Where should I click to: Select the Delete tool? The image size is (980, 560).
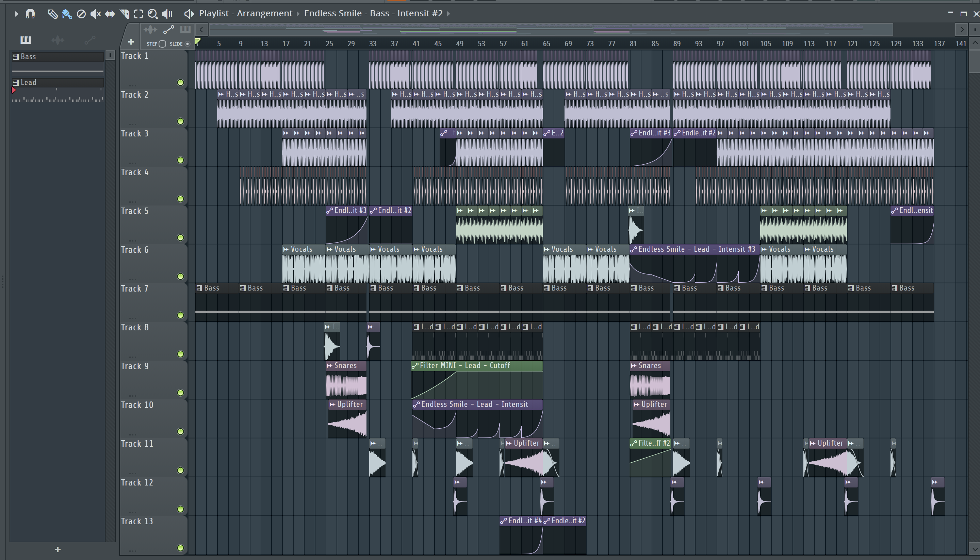[81, 14]
